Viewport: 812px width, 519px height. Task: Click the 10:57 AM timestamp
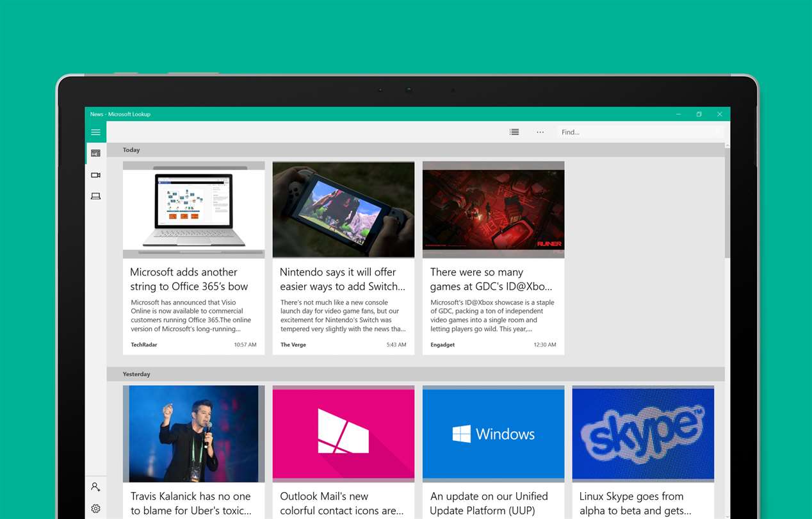[x=245, y=345]
